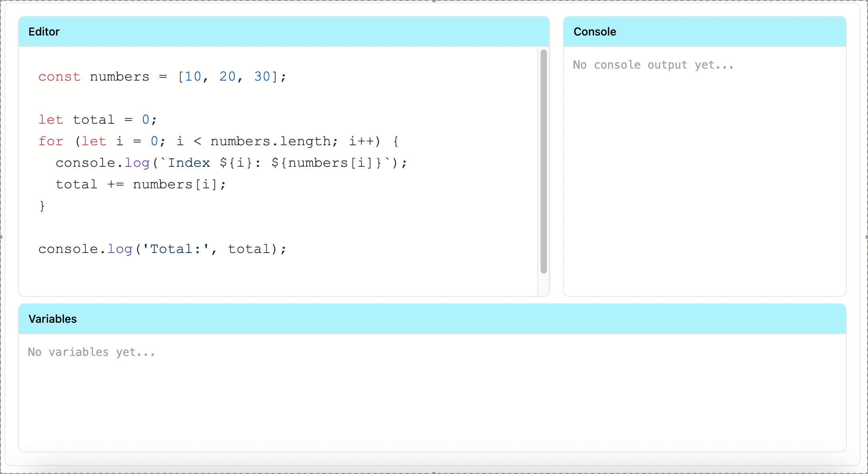The width and height of the screenshot is (868, 474).
Task: Click the 'No variables yet...' placeholder
Action: point(91,352)
